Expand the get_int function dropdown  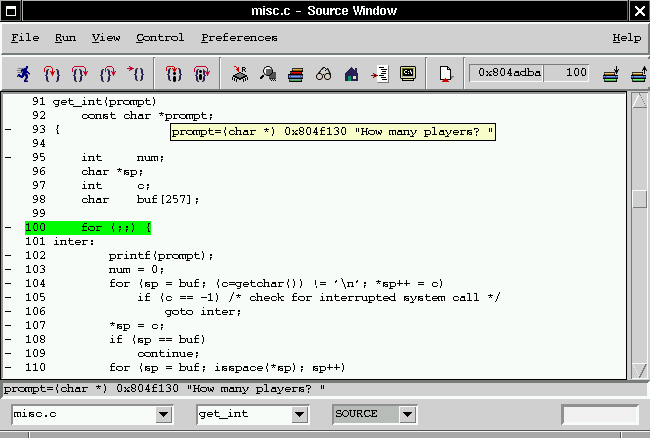point(299,414)
